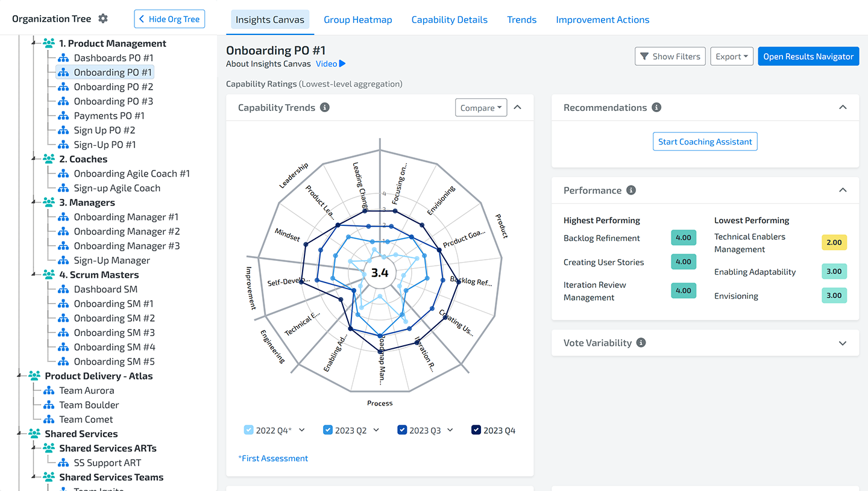Expand the Vote Variability panel
Screen dimensions: 868x491
[842, 343]
